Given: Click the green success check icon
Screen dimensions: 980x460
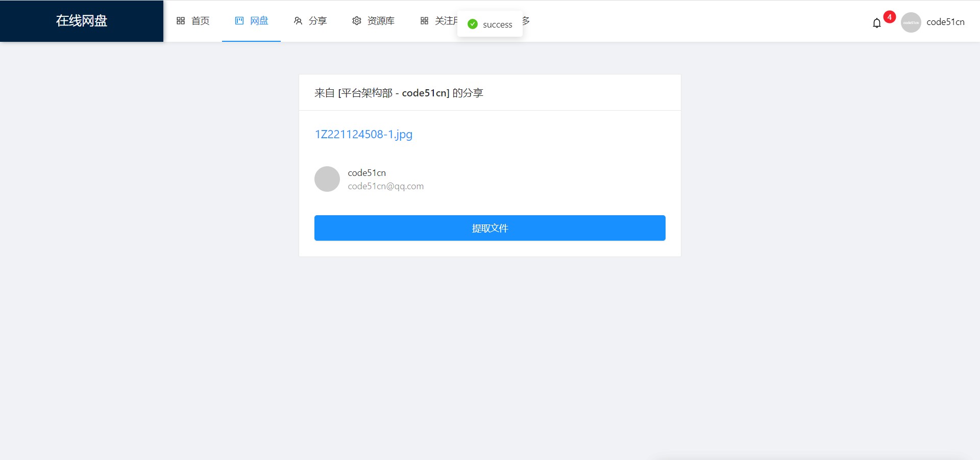Looking at the screenshot, I should pos(473,24).
